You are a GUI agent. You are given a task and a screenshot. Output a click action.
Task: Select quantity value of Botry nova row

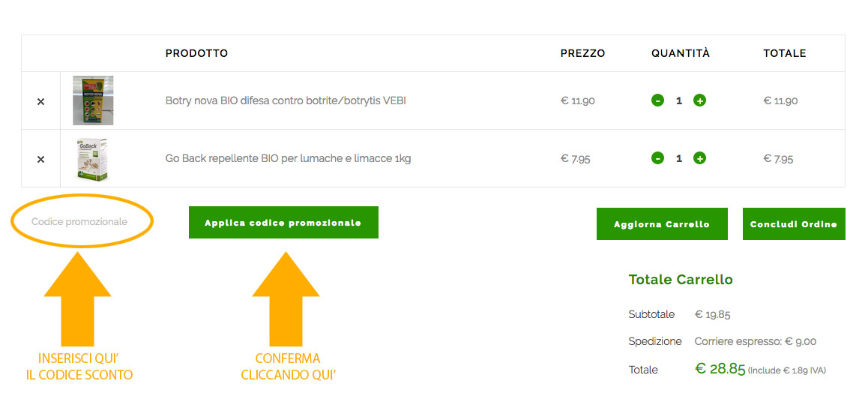pos(679,100)
